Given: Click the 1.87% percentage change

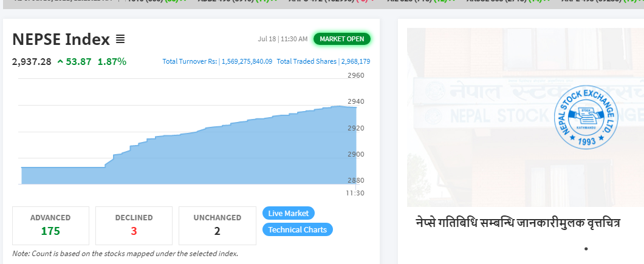Looking at the screenshot, I should pos(112,61).
